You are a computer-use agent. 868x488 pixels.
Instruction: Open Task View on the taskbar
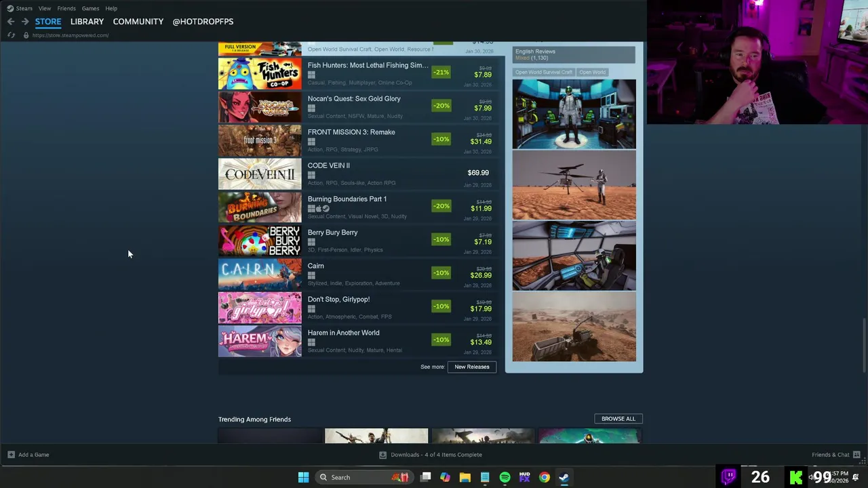425,477
